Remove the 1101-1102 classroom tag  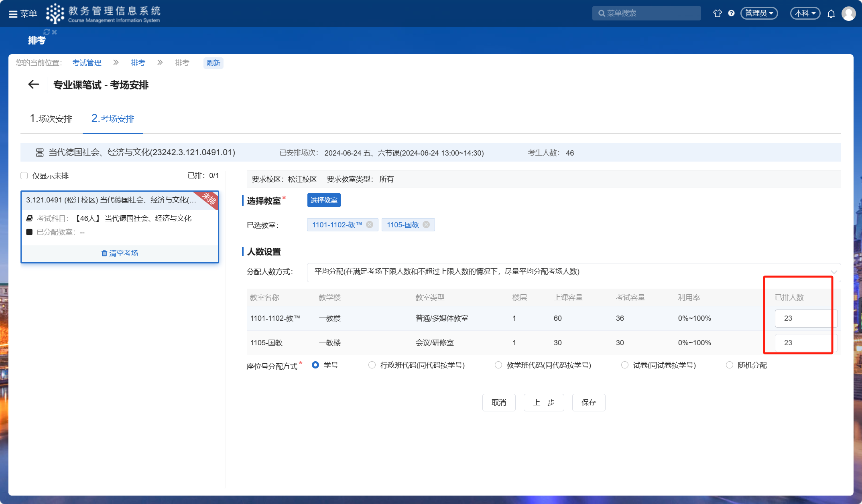pyautogui.click(x=370, y=225)
